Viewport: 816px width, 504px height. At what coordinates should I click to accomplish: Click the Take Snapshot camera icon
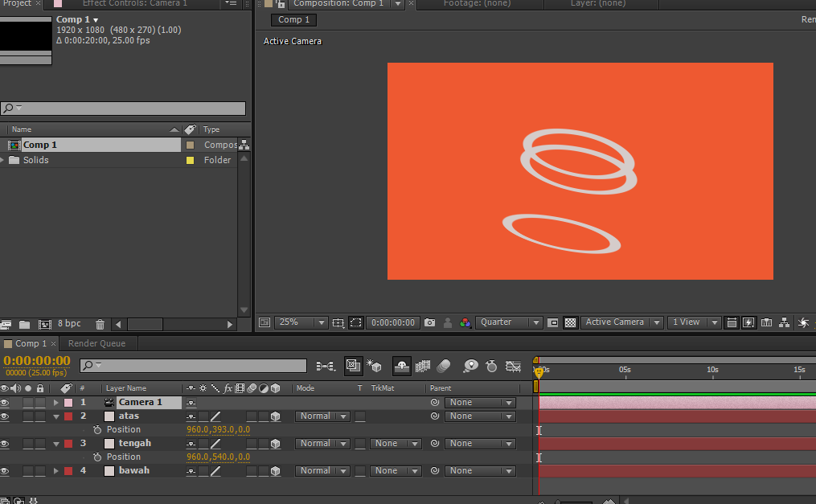(x=429, y=322)
